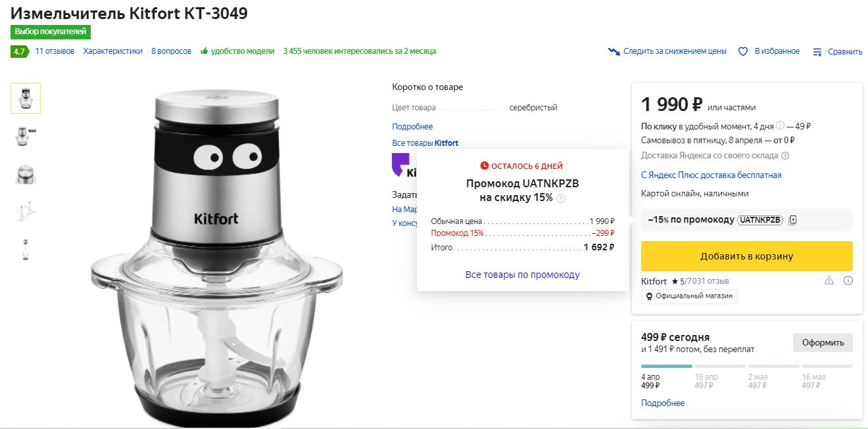Copy promo code with the copy icon
868x429 pixels.
[x=792, y=220]
